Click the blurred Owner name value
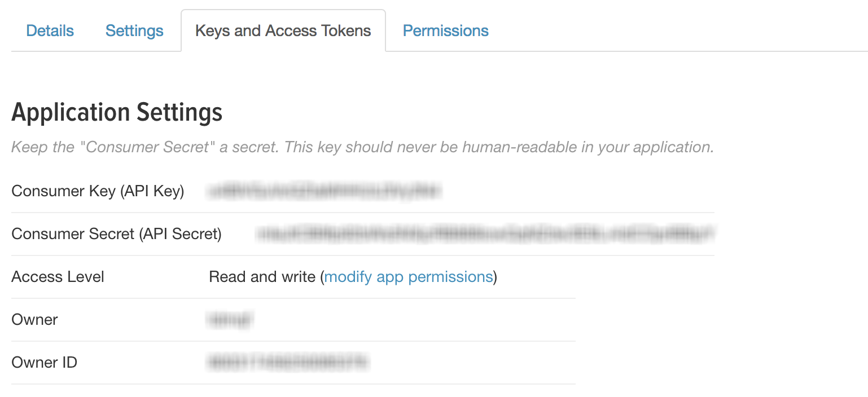Screen dimensions: 868x397 coord(231,320)
